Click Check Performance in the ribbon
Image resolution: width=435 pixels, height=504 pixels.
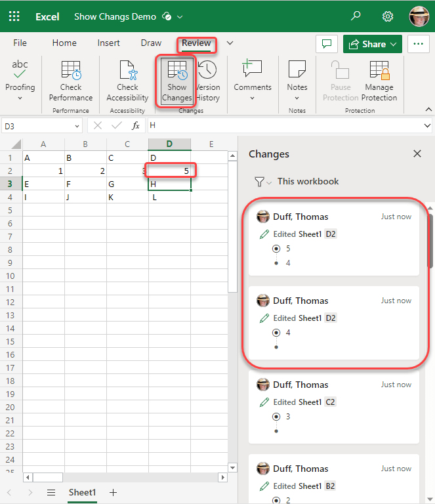[71, 81]
